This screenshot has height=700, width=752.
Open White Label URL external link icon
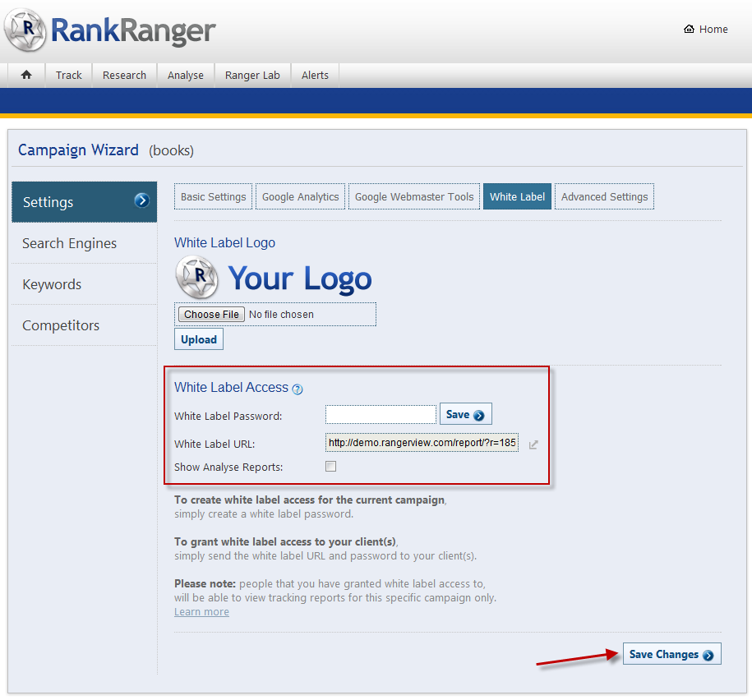[533, 444]
